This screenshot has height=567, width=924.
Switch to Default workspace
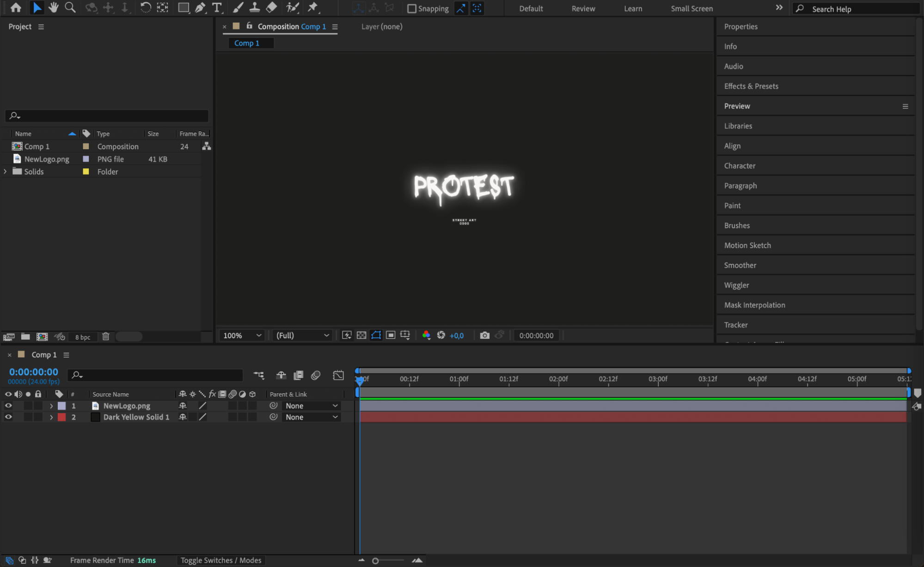[x=531, y=8]
